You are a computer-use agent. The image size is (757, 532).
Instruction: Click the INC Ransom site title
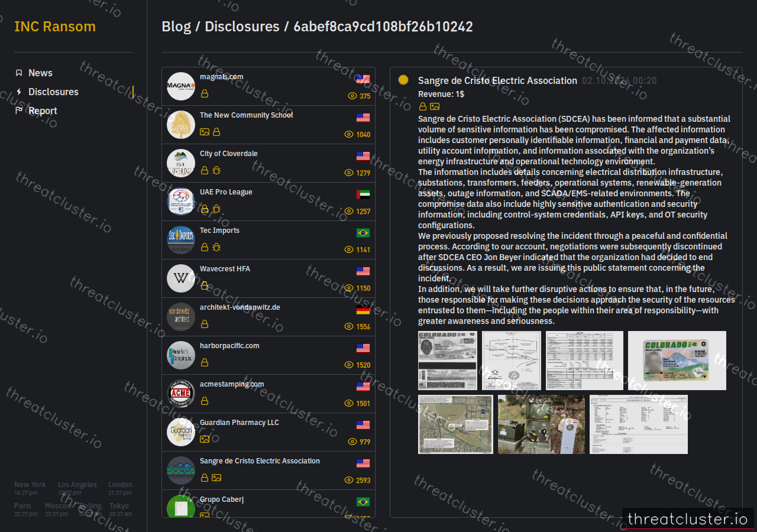pos(55,27)
